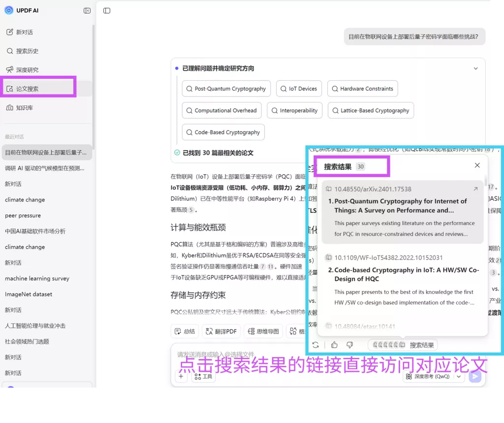
Task: Start a new chat with 新对话
Action: pos(24,32)
